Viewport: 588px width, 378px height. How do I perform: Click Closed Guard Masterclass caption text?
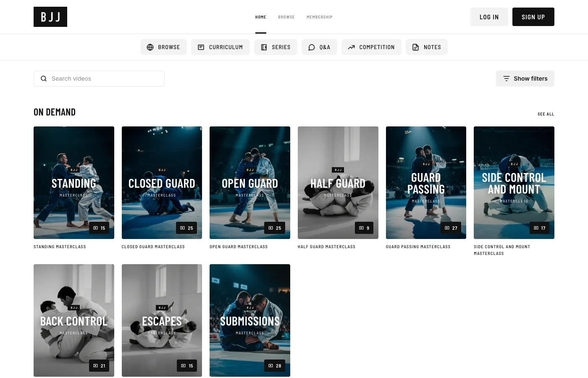point(153,247)
